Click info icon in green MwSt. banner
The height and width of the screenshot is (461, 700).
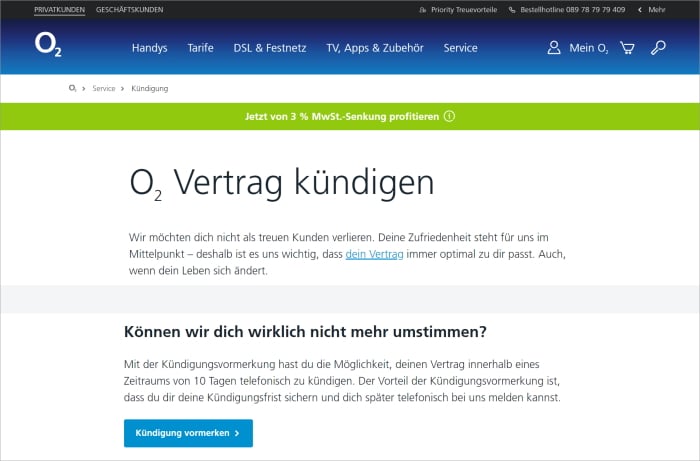(x=449, y=116)
